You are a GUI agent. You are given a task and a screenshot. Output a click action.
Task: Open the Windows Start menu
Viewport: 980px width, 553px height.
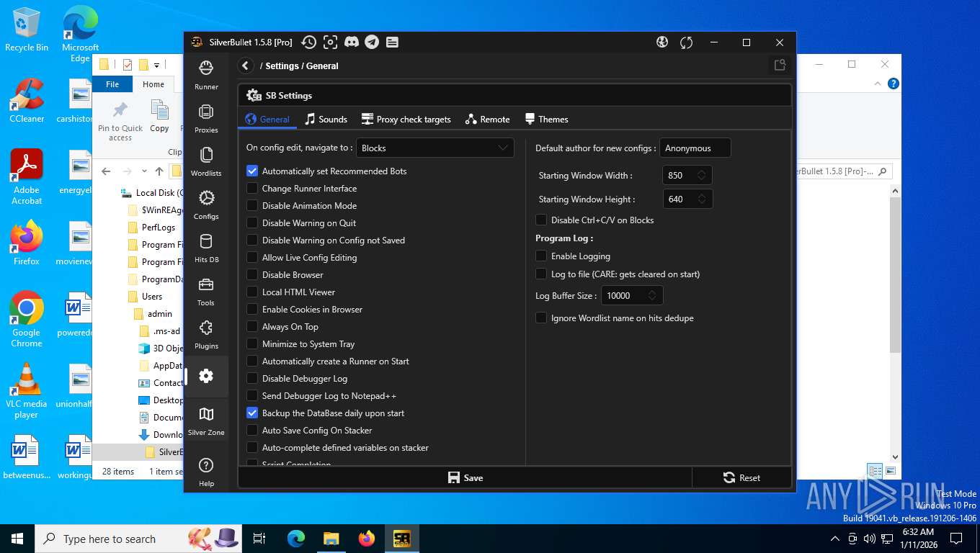(x=17, y=539)
